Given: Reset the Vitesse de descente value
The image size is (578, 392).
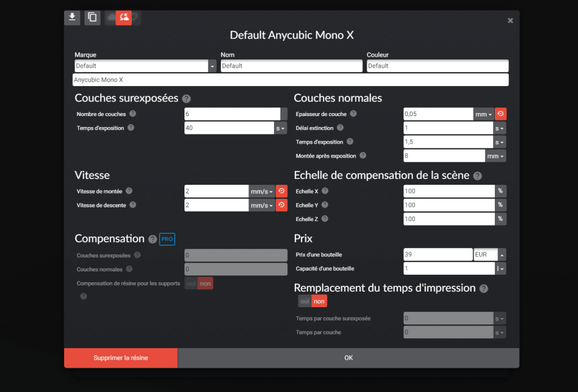Looking at the screenshot, I should [x=281, y=205].
